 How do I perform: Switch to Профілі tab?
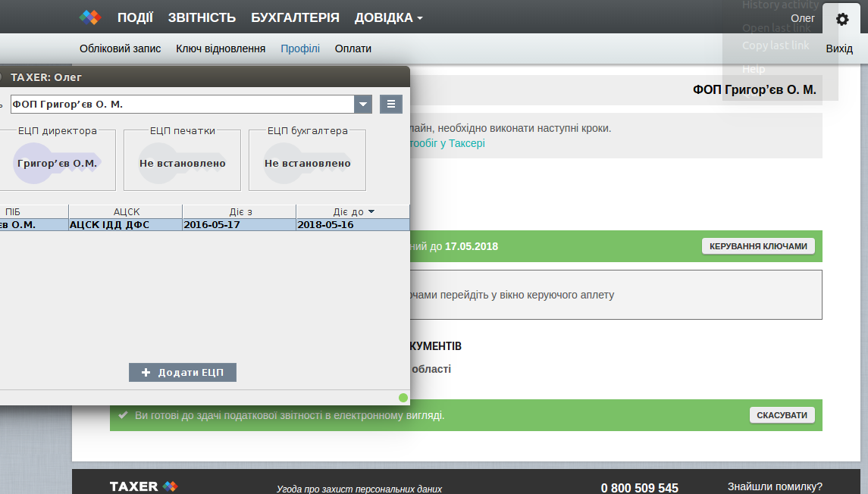[300, 48]
